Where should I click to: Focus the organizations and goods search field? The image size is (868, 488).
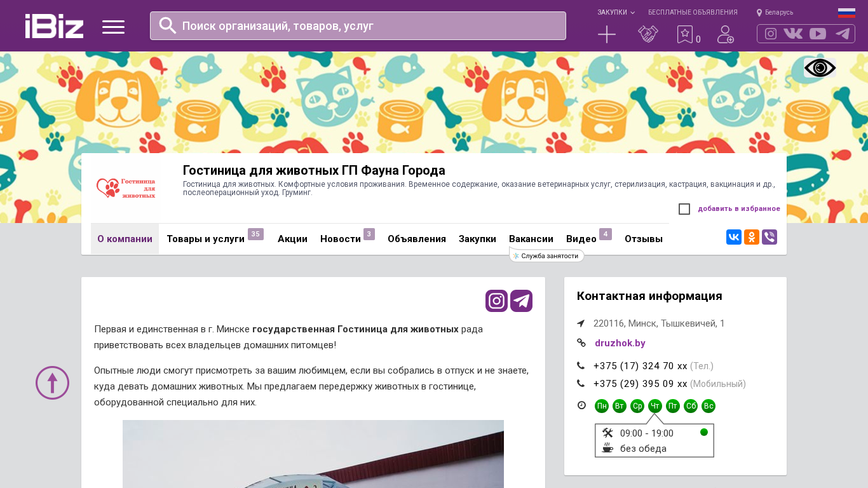click(358, 25)
